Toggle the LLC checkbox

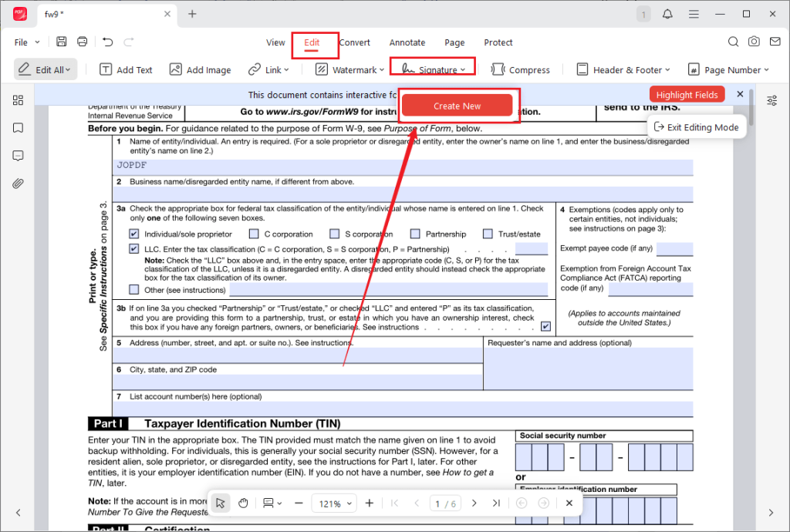[x=133, y=248]
